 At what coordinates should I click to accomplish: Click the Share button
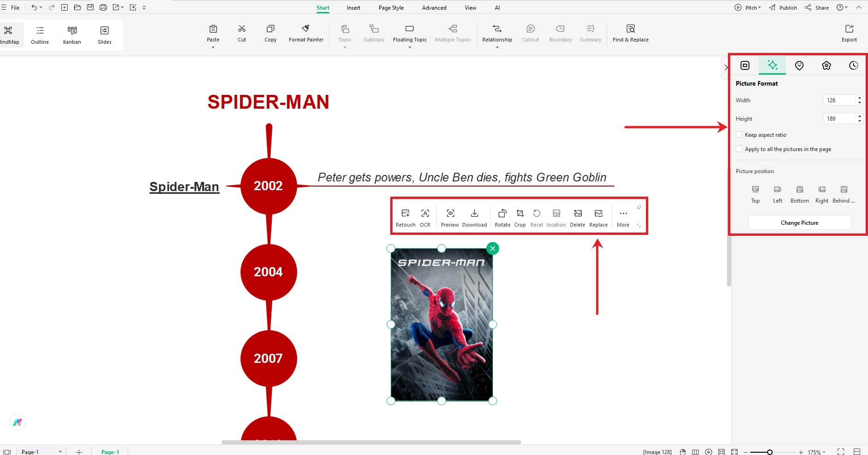[x=816, y=7]
